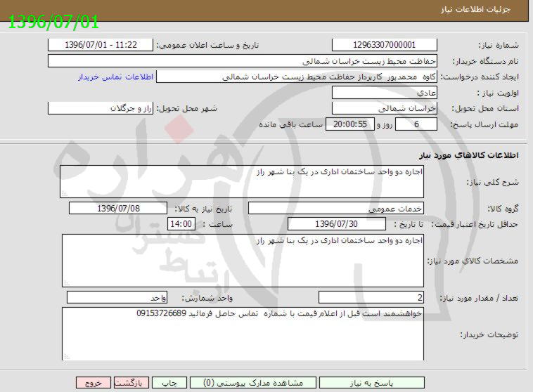
Task: Click the شرح کلی نیاز text area
Action: tap(242, 182)
